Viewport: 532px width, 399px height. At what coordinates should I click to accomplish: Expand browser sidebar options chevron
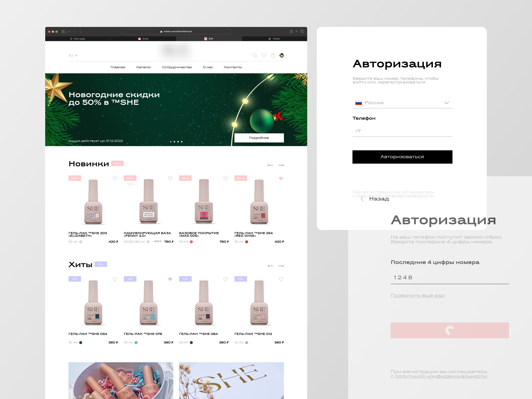[69, 32]
